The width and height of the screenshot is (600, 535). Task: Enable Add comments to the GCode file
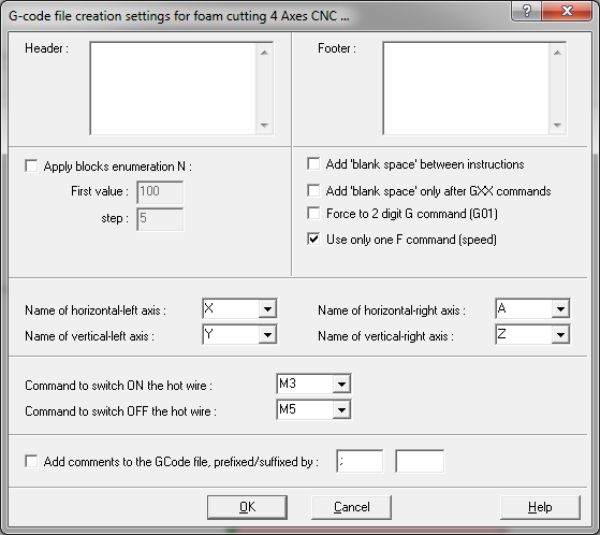[31, 461]
